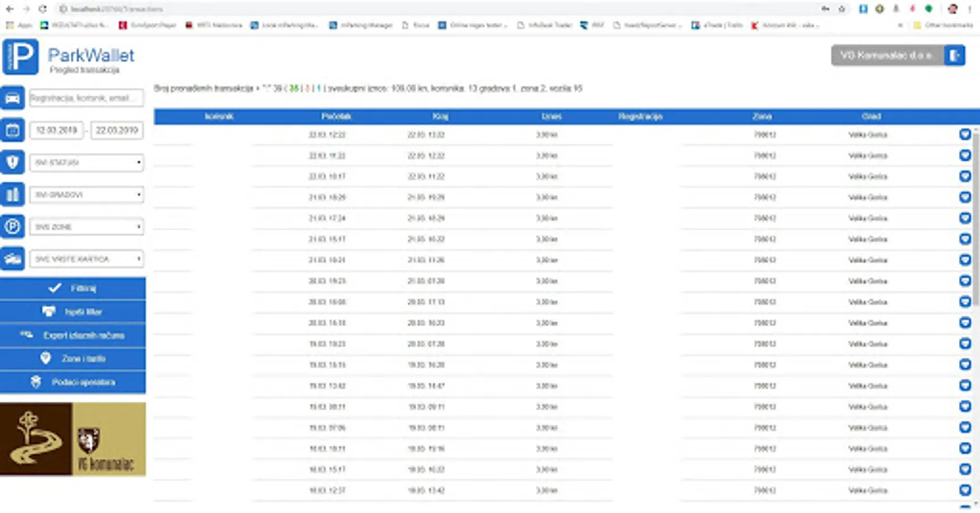Go back with the browser back arrow
The image size is (980, 513).
coord(10,9)
